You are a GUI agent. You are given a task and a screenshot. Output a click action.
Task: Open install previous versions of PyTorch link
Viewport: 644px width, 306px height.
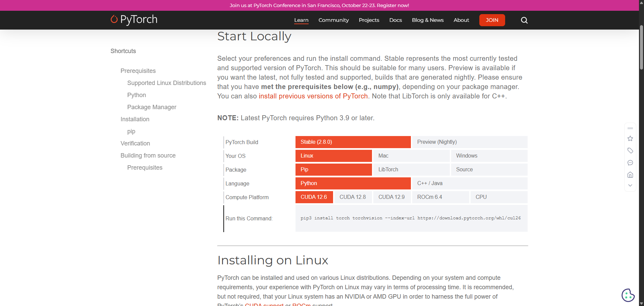313,96
